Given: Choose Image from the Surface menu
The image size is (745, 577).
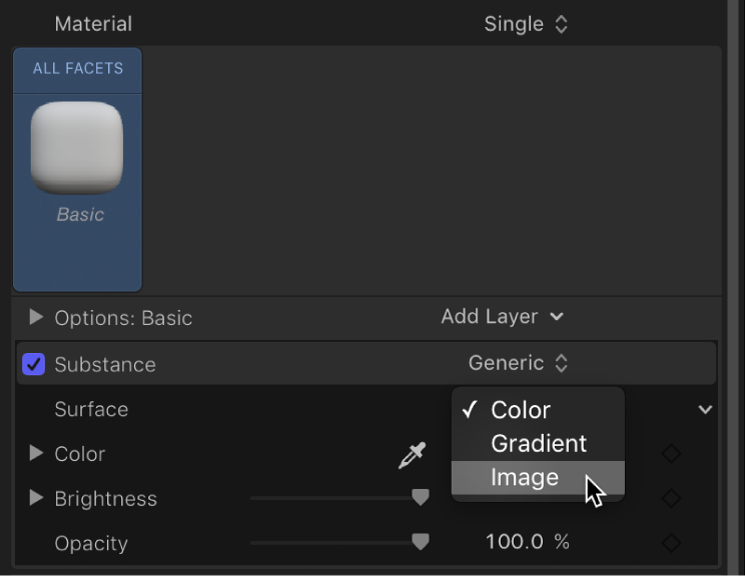Looking at the screenshot, I should click(525, 478).
